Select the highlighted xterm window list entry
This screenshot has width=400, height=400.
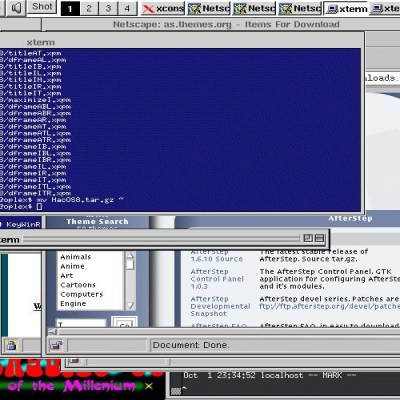(346, 9)
